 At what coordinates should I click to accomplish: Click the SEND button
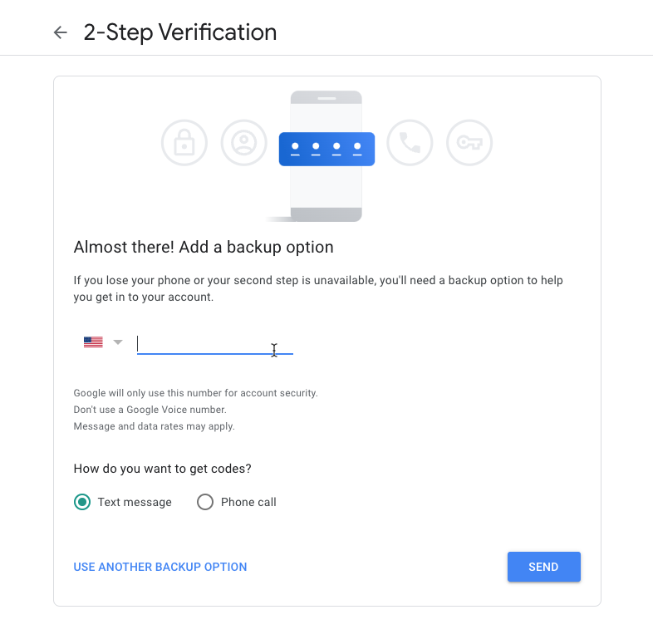click(x=544, y=567)
